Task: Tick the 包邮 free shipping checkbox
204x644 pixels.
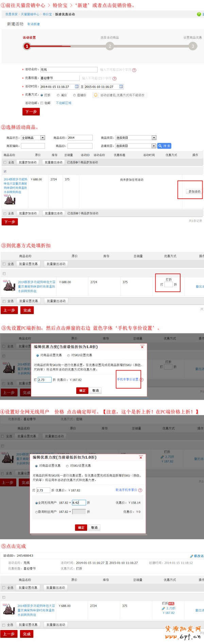Action: [x=42, y=103]
